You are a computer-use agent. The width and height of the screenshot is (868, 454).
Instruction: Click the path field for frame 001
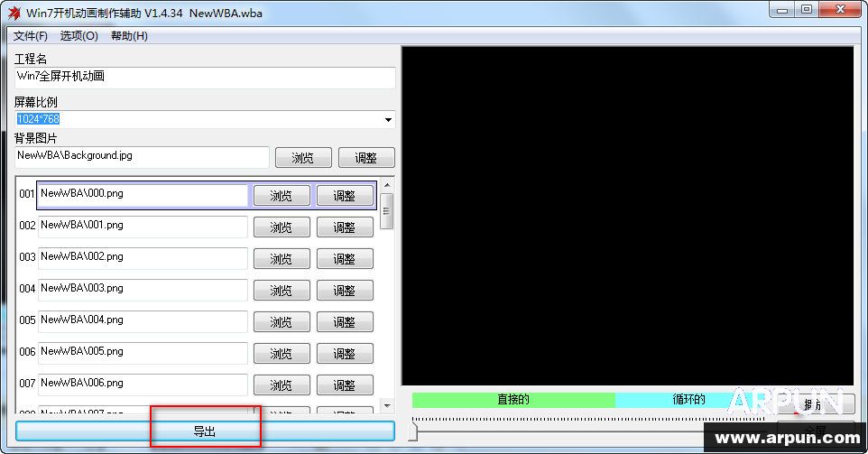tap(143, 195)
